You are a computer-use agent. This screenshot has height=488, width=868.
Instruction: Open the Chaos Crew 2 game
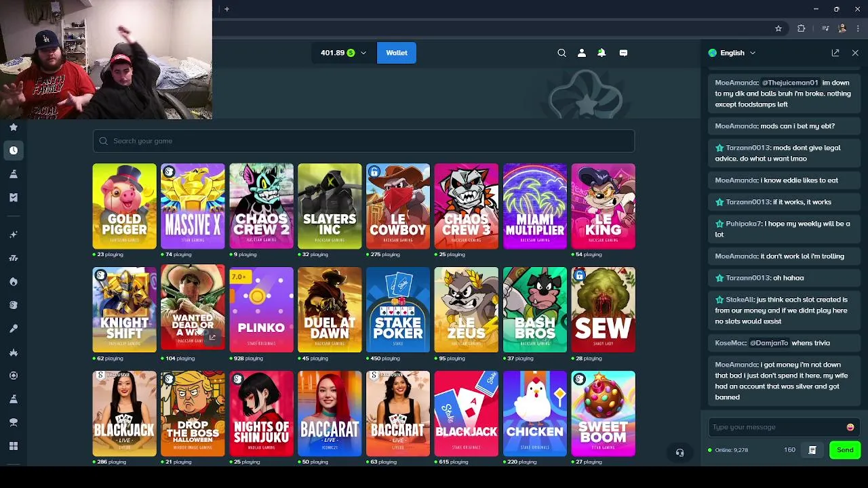pyautogui.click(x=261, y=206)
